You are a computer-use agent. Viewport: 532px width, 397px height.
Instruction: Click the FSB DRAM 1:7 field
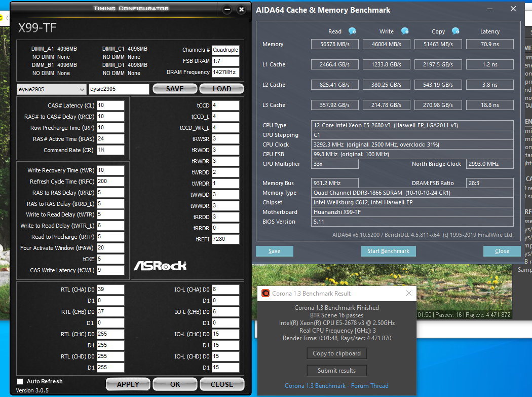225,61
